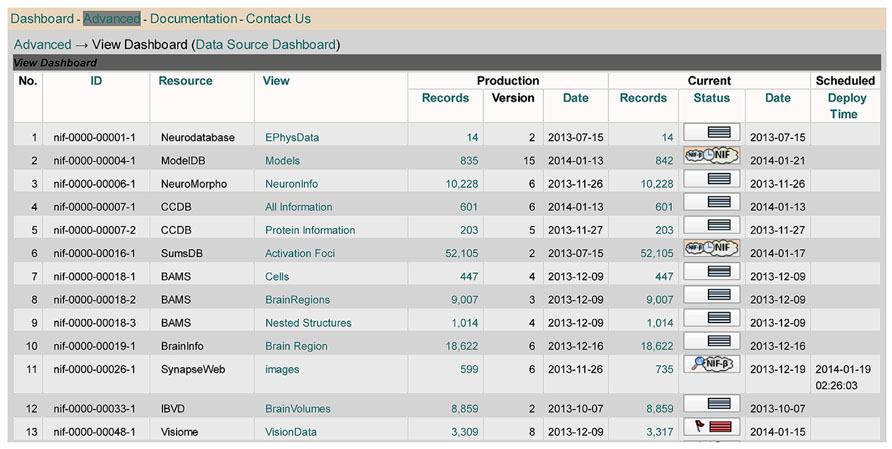The width and height of the screenshot is (892, 449).
Task: Select ID cell nif-0000-00048-1
Action: point(94,432)
